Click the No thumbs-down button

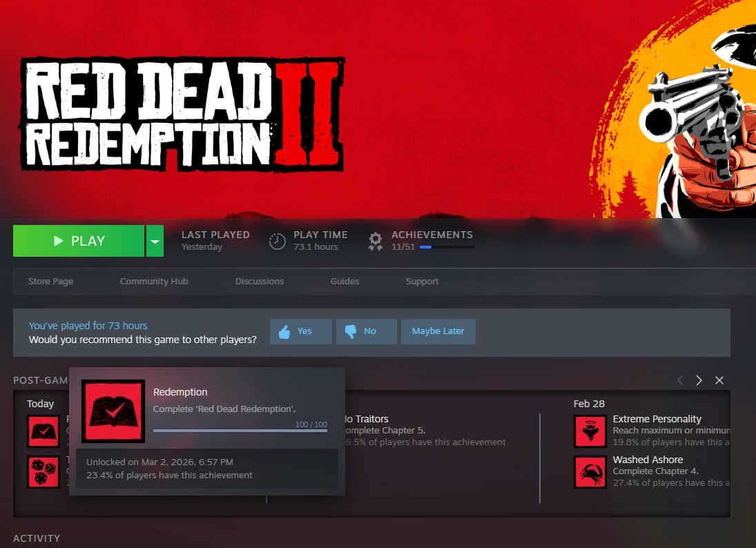click(367, 331)
